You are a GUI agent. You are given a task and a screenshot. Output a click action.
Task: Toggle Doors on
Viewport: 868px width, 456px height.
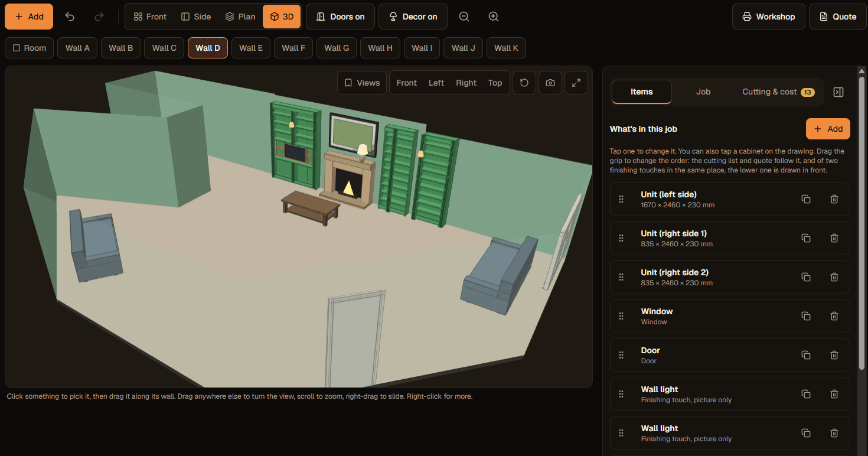(340, 17)
